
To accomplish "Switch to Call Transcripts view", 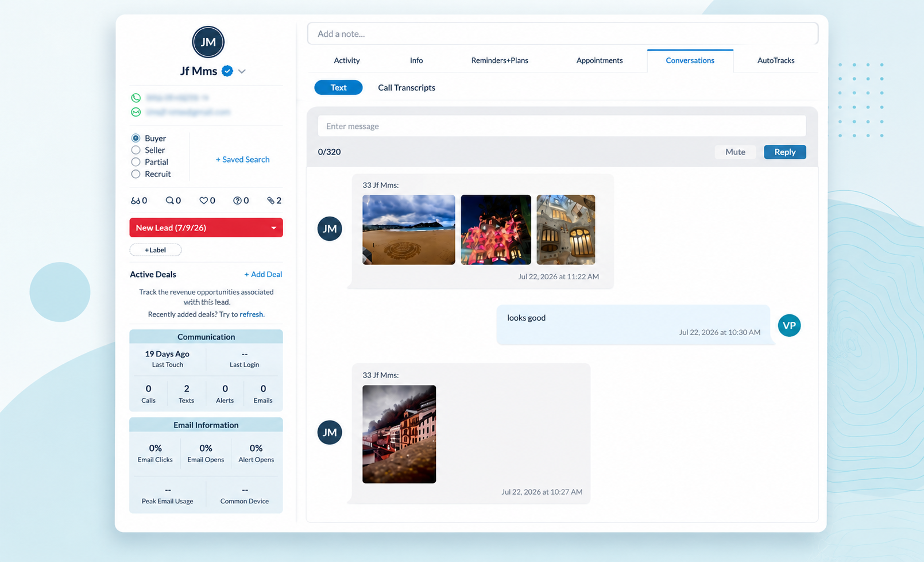I will pyautogui.click(x=407, y=88).
